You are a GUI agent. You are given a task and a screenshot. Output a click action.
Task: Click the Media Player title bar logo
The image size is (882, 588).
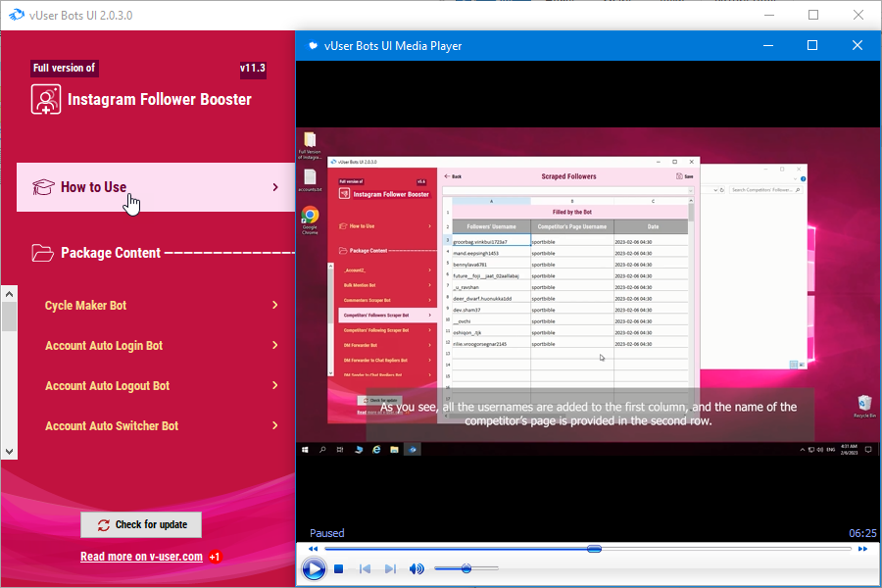(313, 46)
